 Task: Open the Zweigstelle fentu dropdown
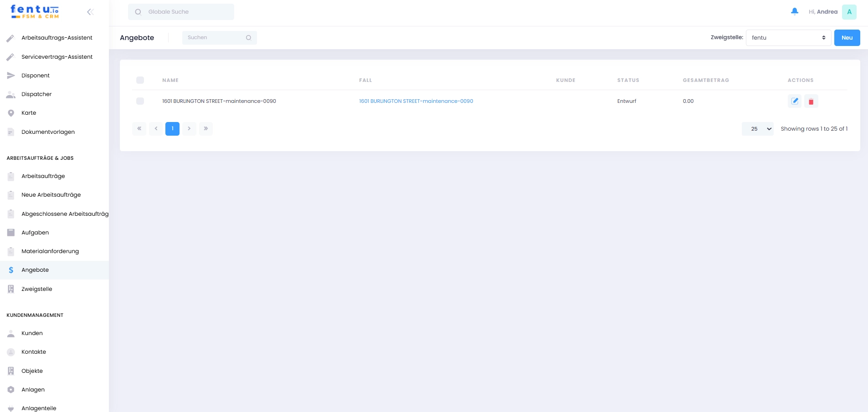click(x=788, y=38)
